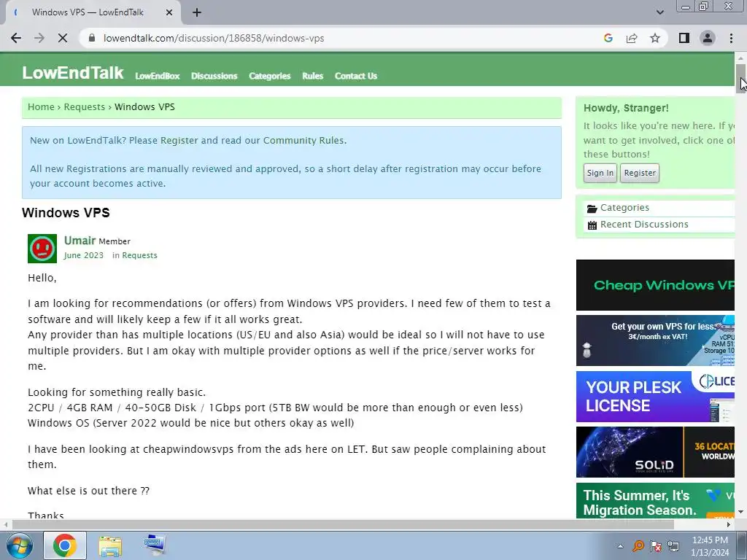The height and width of the screenshot is (560, 747).
Task: Click the vertical scrollbar thumb
Action: pos(740,79)
